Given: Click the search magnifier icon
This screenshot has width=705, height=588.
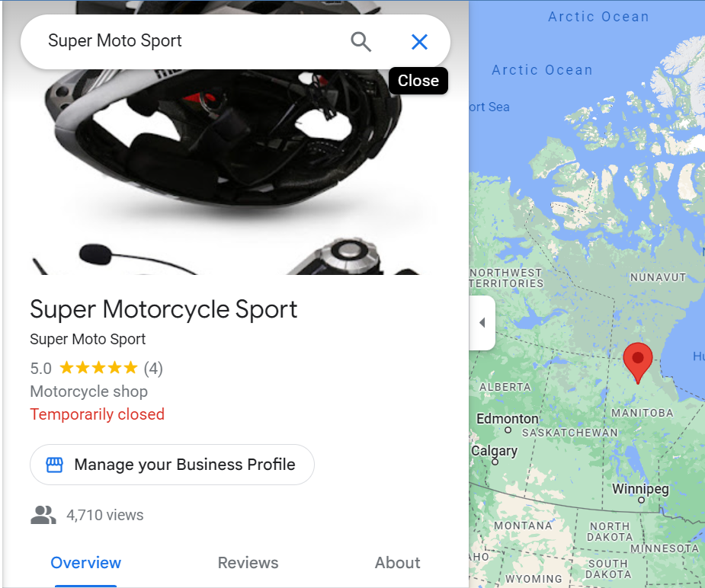Looking at the screenshot, I should [x=361, y=42].
